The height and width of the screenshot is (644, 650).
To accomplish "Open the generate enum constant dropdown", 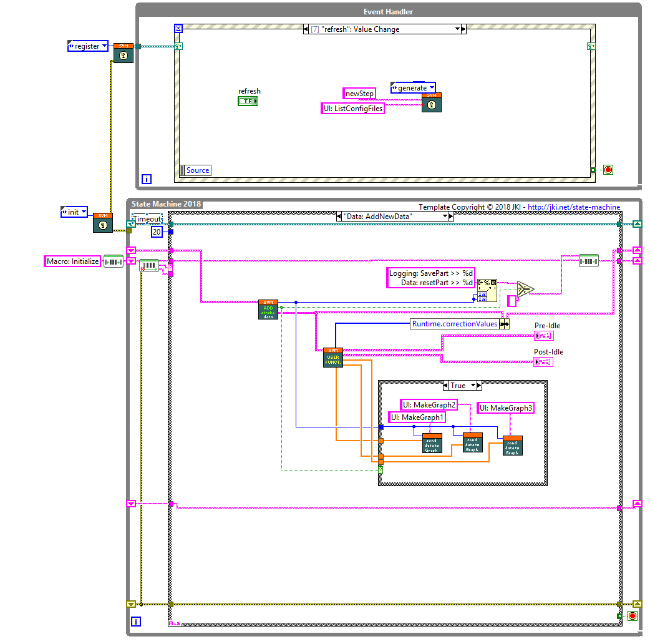I will tap(432, 87).
